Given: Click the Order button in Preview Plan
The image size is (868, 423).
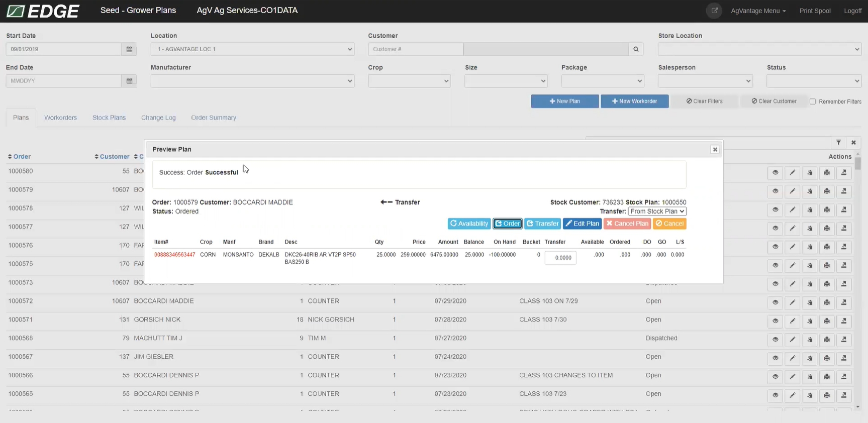Looking at the screenshot, I should click(x=508, y=224).
